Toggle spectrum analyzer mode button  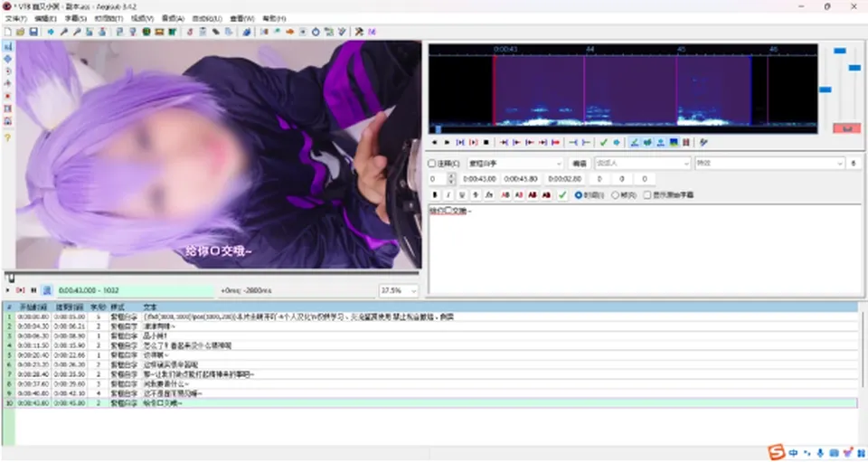tap(674, 142)
